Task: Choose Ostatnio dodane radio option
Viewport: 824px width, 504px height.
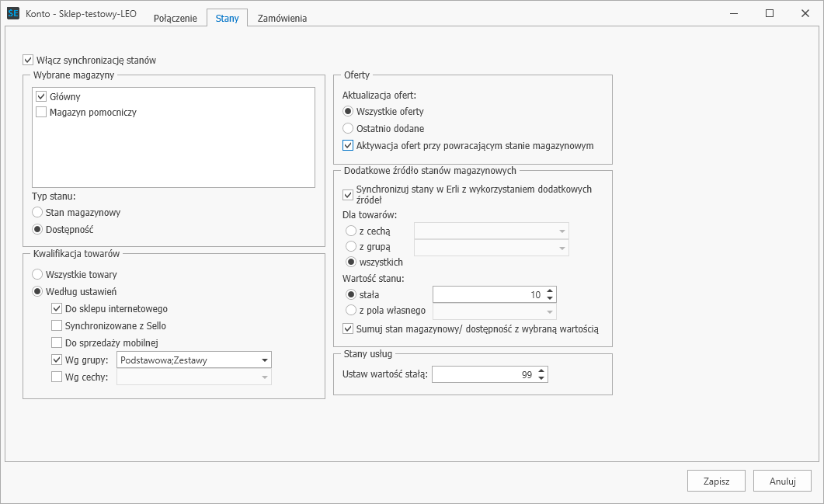Action: (x=348, y=128)
